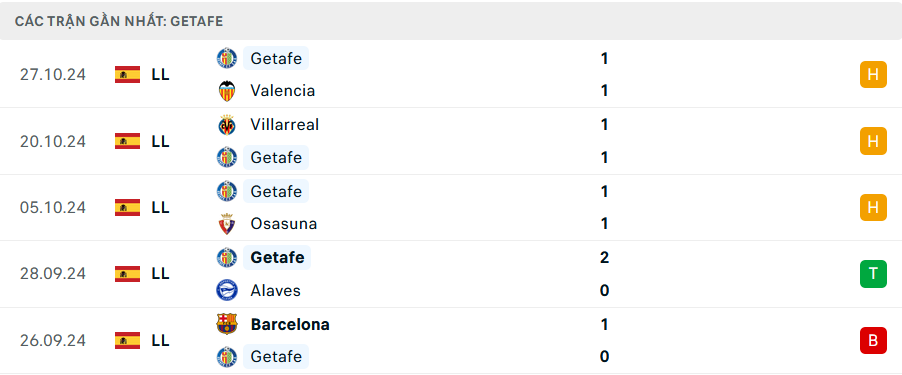
Task: Open the match dated 28.09.24
Action: [451, 274]
